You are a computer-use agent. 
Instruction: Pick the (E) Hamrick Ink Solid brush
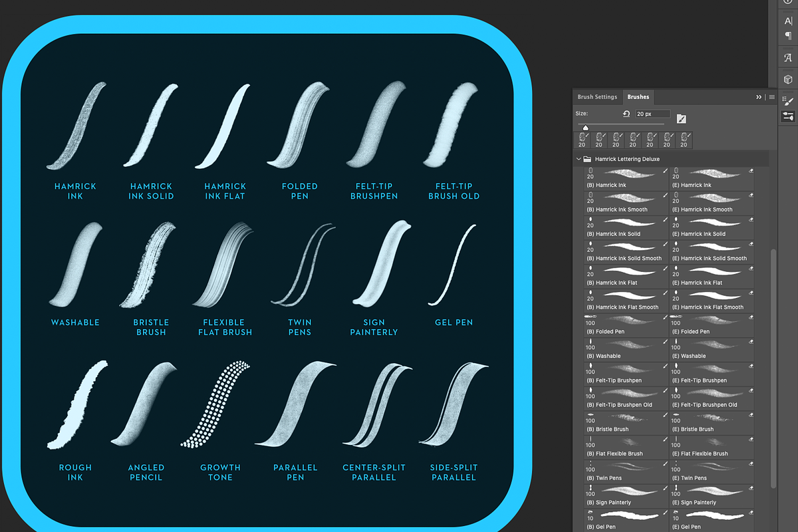[712, 227]
